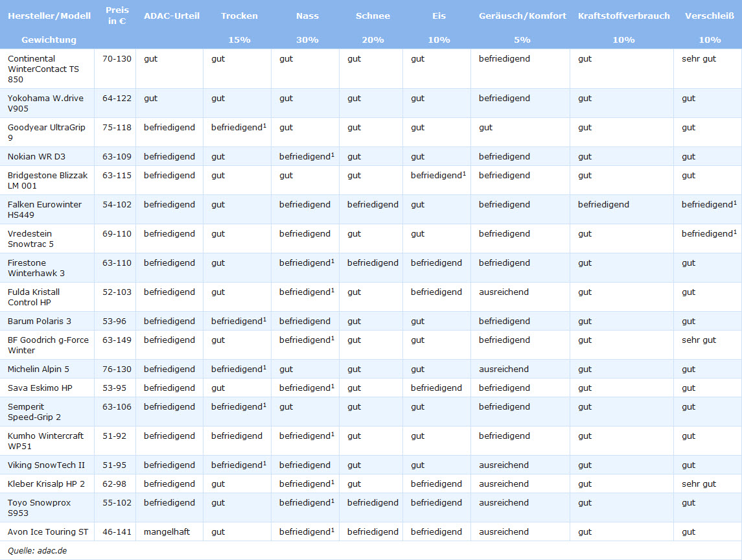
Task: Select the price 46-141 for Avon
Action: 117,531
